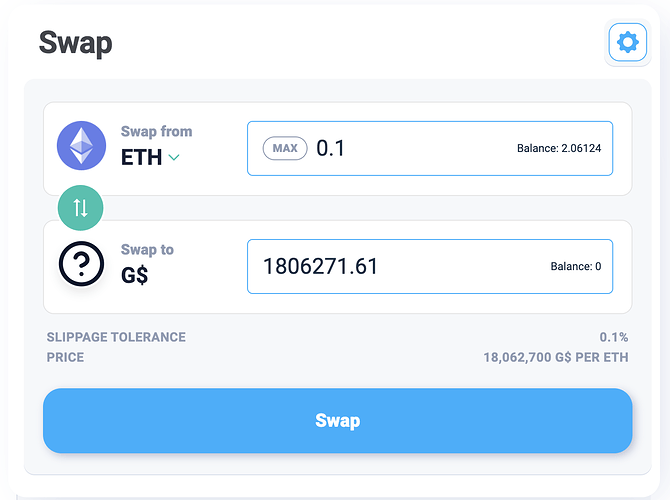Click the SLIPPAGE TOLERANCE label

click(x=116, y=337)
